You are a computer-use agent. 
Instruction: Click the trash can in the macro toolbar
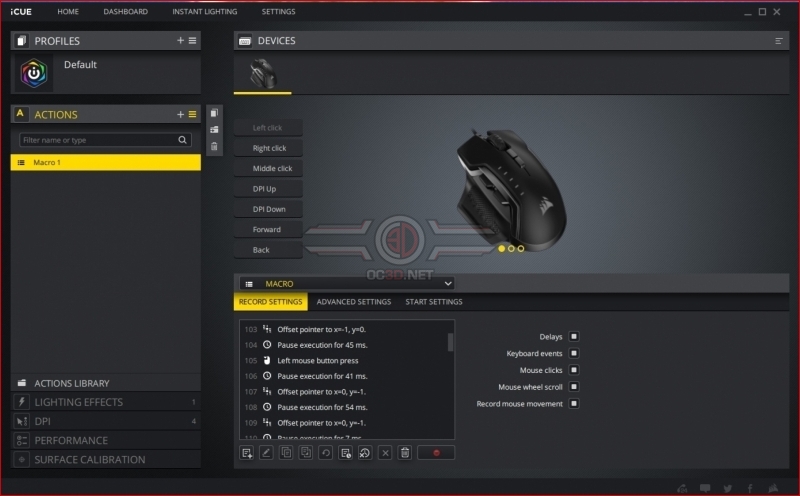tap(405, 453)
